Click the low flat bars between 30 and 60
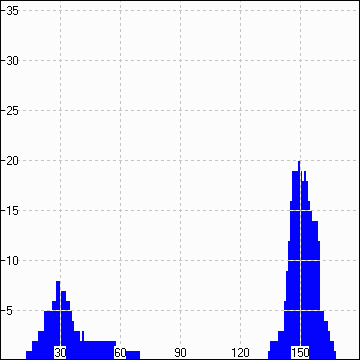This screenshot has height=360, width=360. tap(100, 350)
